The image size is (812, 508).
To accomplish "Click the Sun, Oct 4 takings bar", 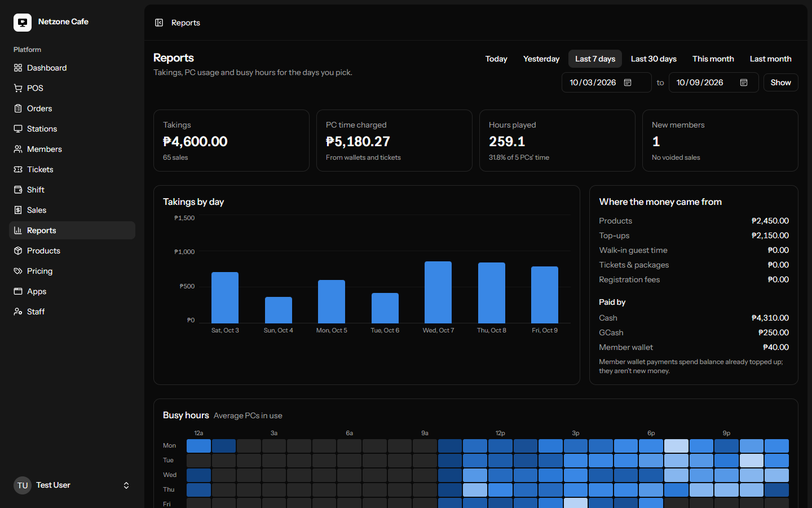I will pos(279,310).
